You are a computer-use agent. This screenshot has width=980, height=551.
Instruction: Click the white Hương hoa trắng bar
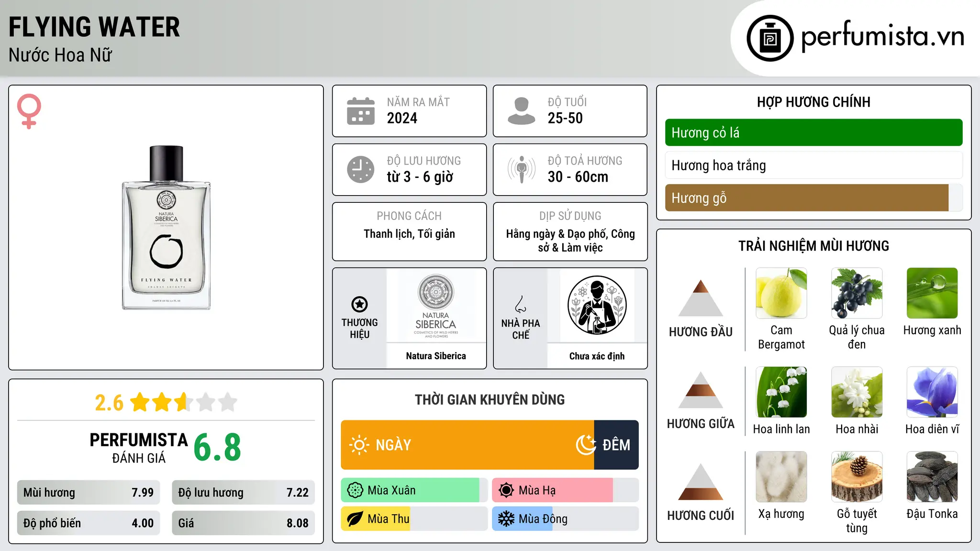(x=813, y=165)
